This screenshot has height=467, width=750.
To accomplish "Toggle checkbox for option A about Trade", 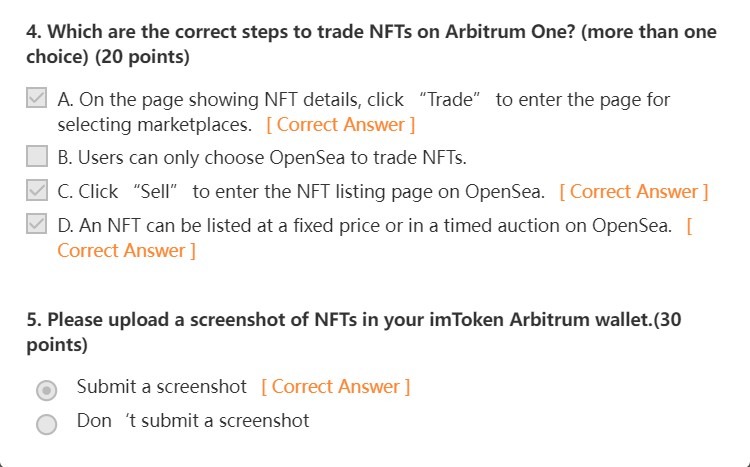I will point(37,100).
